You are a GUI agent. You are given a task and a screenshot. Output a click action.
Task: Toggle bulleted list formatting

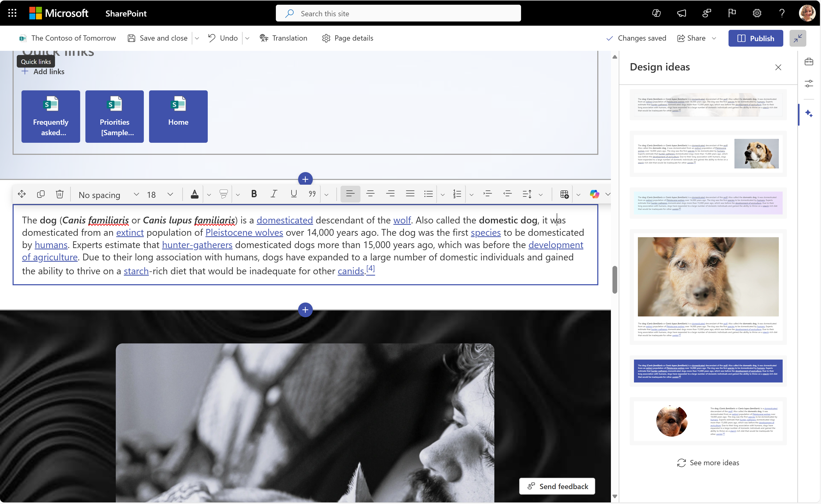[428, 194]
